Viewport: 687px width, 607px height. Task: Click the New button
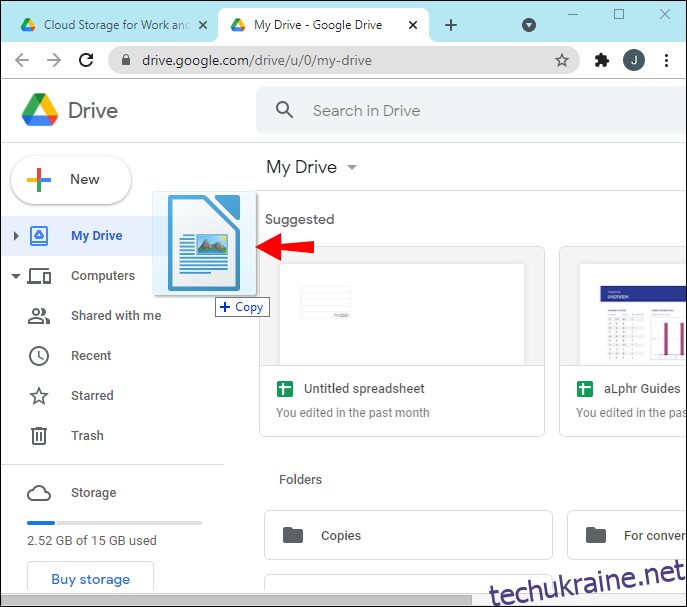[x=71, y=180]
